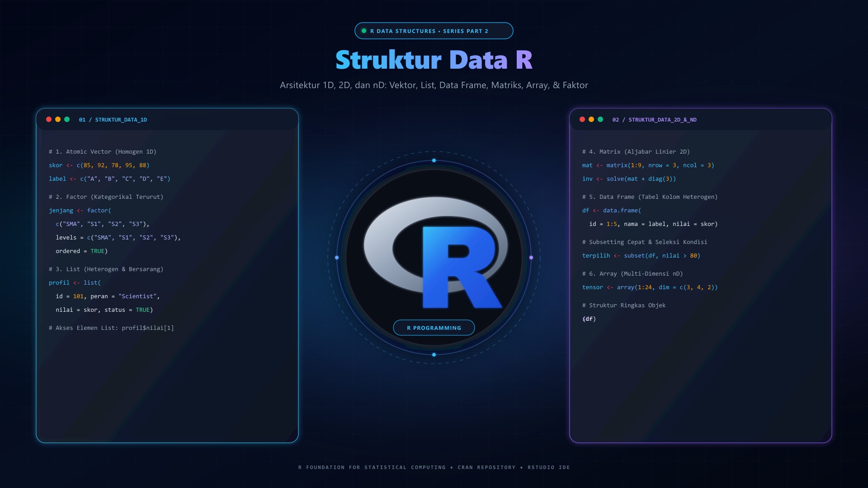
Task: Click the comment '# 3. List (Heterogen & Bersarang)'
Action: [106, 269]
